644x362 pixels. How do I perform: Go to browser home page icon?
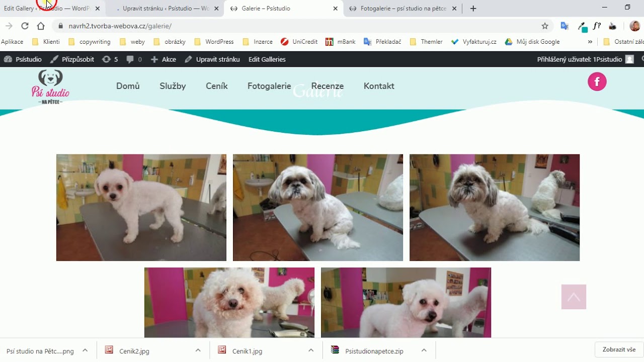[x=41, y=26]
